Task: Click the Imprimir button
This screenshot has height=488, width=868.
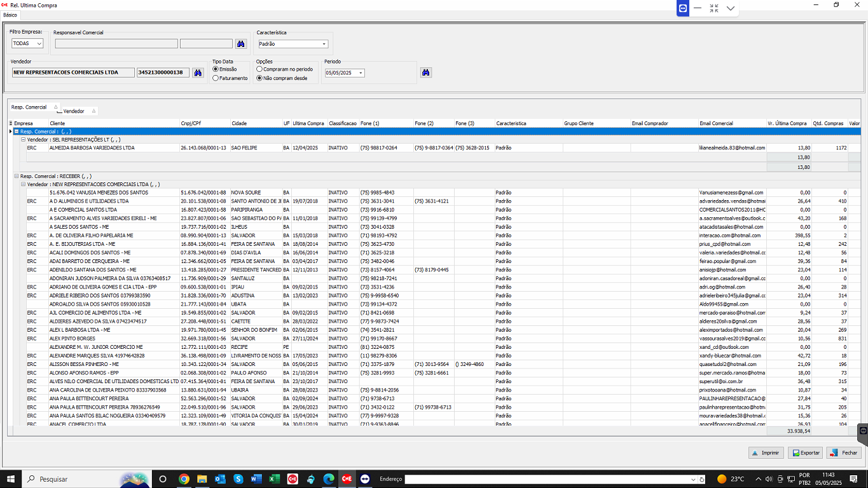Action: click(766, 453)
